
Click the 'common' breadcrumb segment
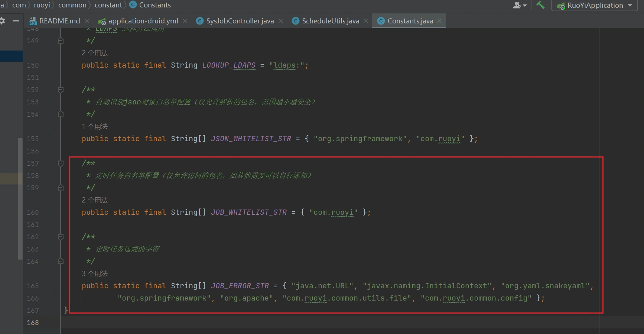(72, 5)
